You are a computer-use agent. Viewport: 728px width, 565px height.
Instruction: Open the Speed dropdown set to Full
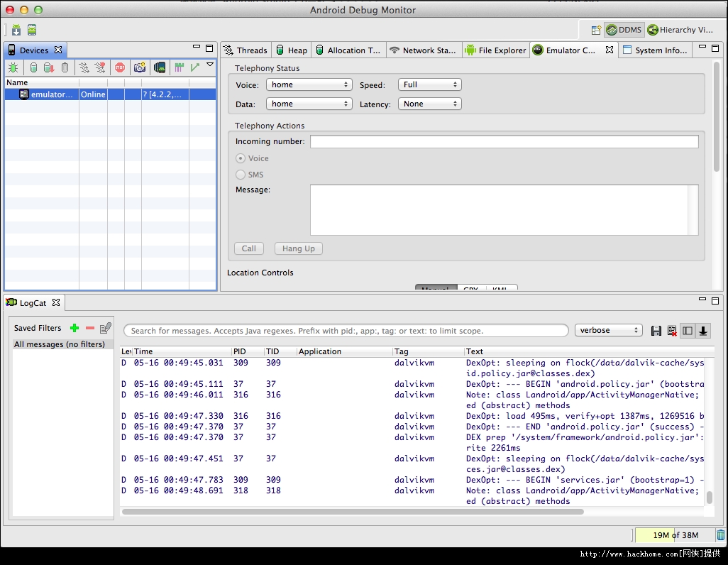point(429,84)
